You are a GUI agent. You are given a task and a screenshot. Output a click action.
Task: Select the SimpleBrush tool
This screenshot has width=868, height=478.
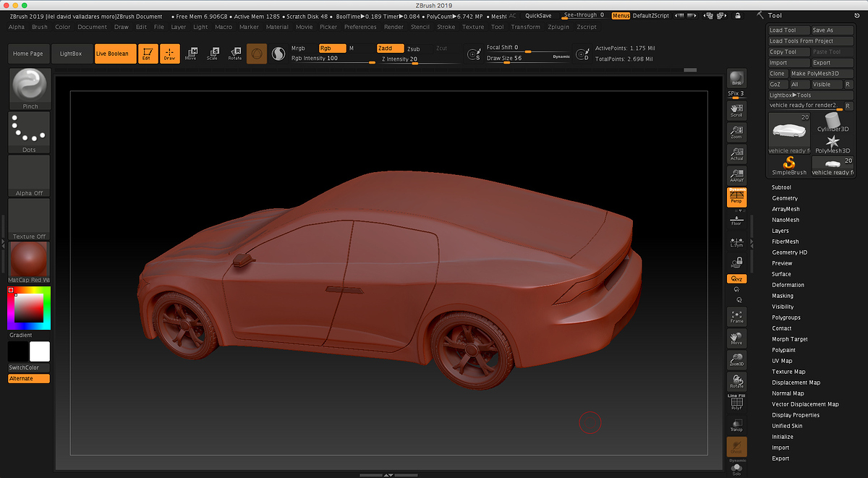coord(788,166)
